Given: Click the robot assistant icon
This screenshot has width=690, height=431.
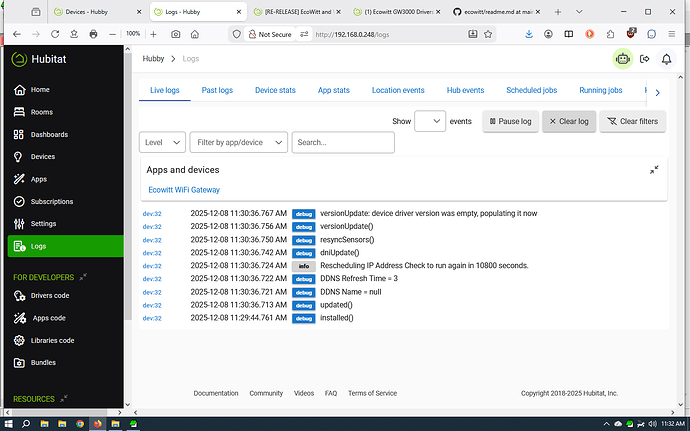Looking at the screenshot, I should point(623,59).
